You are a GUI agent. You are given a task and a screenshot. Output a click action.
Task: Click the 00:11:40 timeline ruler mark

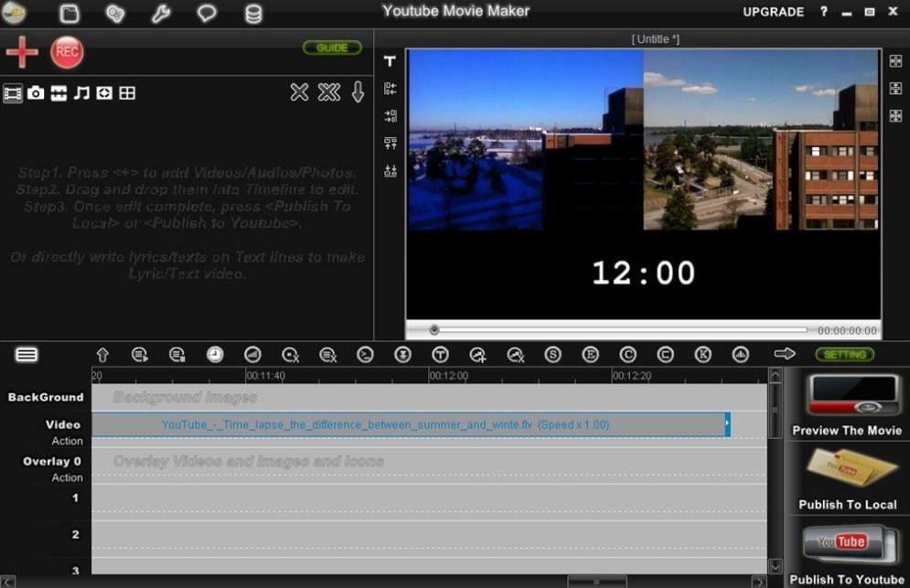pyautogui.click(x=265, y=376)
